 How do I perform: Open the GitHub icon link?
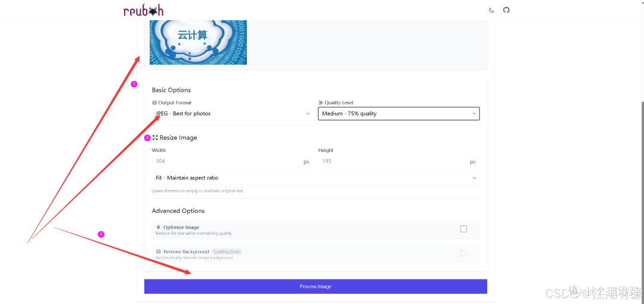[x=506, y=10]
